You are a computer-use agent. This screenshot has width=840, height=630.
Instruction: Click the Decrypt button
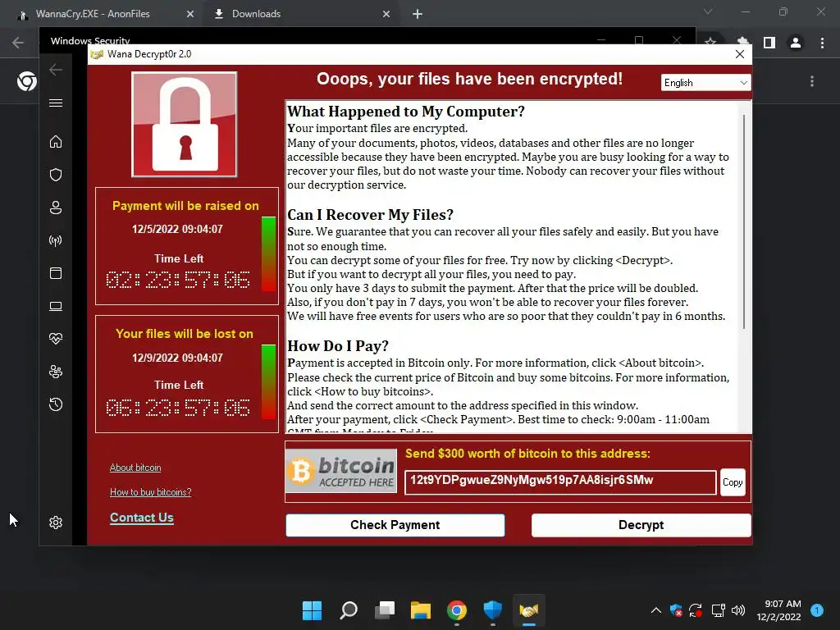tap(641, 525)
